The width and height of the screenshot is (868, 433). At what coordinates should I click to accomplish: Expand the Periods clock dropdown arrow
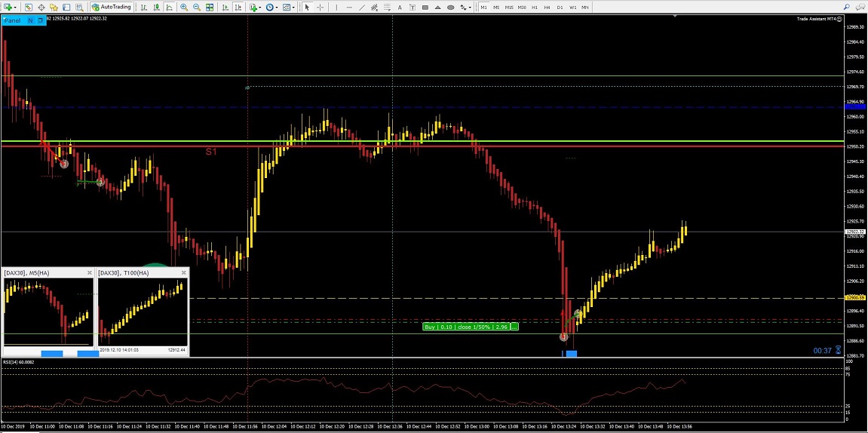coord(277,8)
